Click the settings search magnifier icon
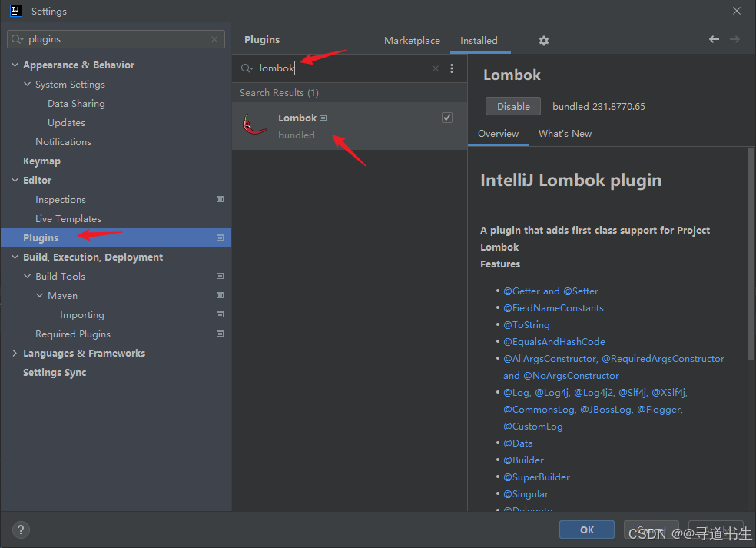 pos(18,39)
